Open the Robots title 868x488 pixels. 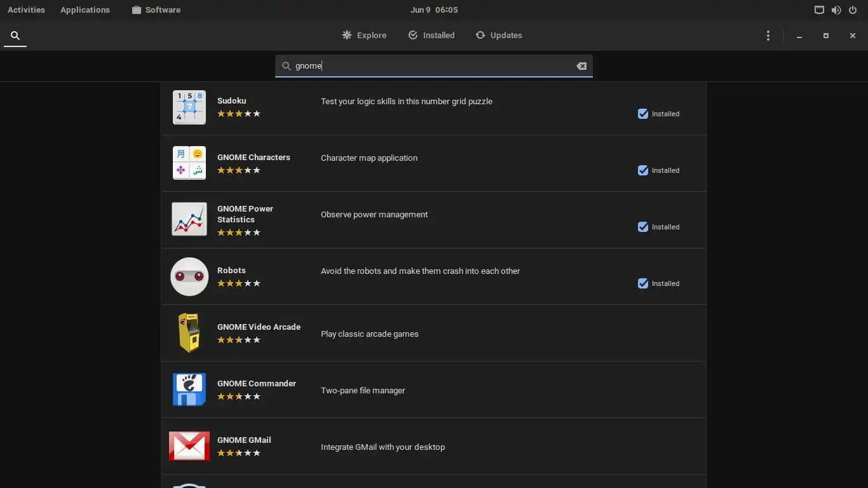231,271
